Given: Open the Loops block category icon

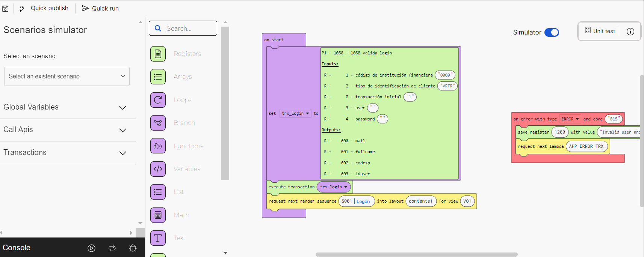Looking at the screenshot, I should click(158, 100).
